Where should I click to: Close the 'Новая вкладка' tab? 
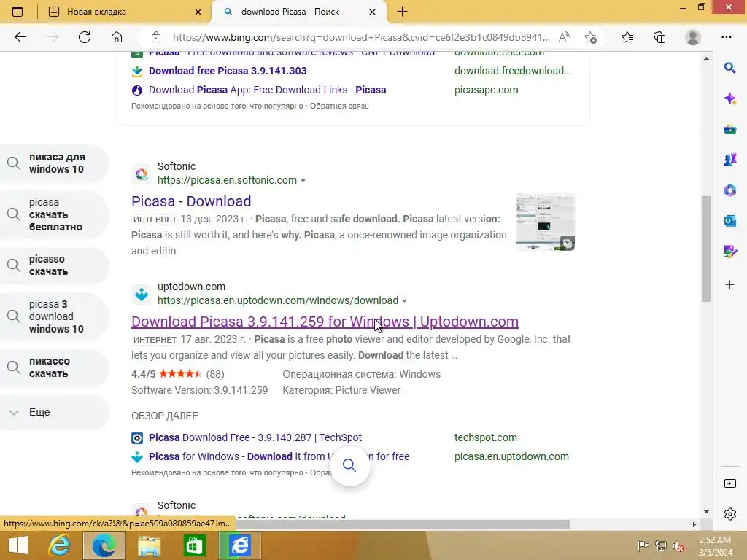click(198, 12)
